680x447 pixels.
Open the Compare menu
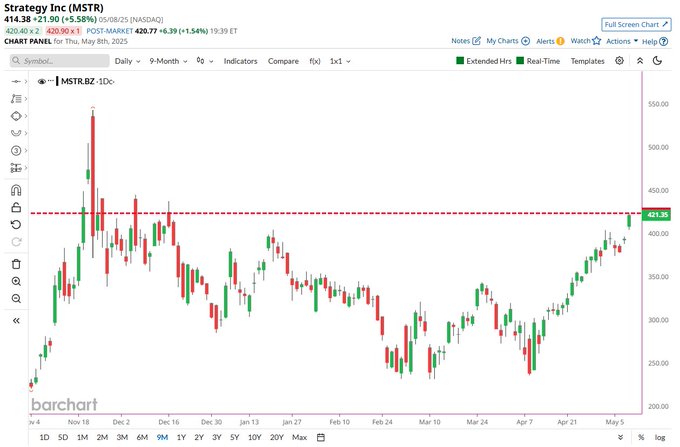click(x=283, y=61)
